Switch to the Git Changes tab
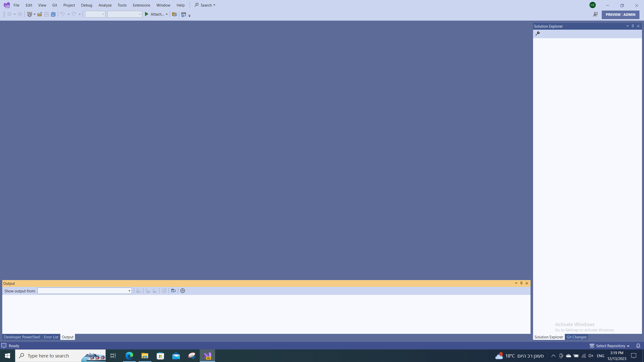Screen dimensions: 644x362 576,337
